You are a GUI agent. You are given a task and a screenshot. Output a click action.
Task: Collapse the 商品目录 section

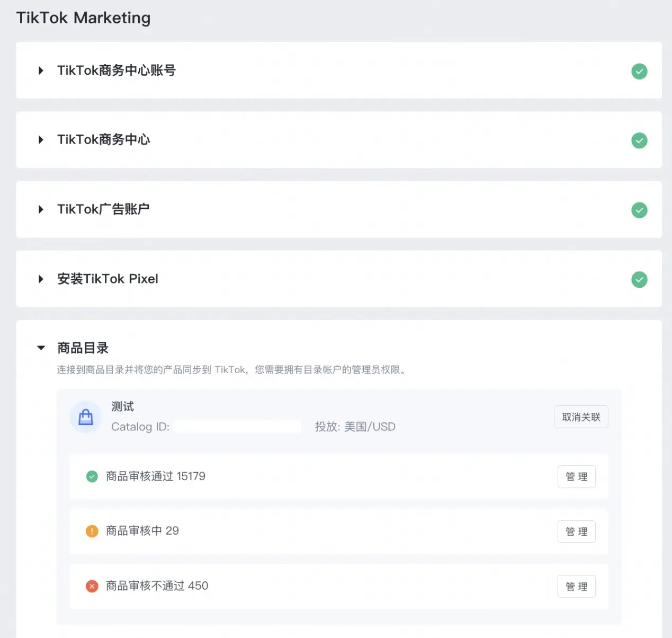(41, 348)
